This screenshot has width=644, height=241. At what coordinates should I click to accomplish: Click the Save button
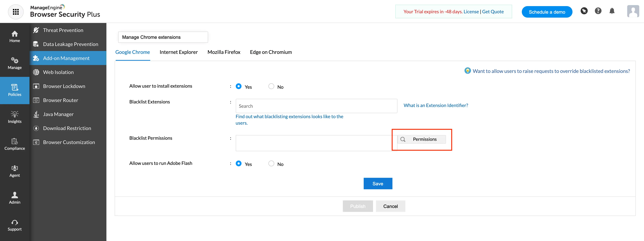pyautogui.click(x=378, y=184)
